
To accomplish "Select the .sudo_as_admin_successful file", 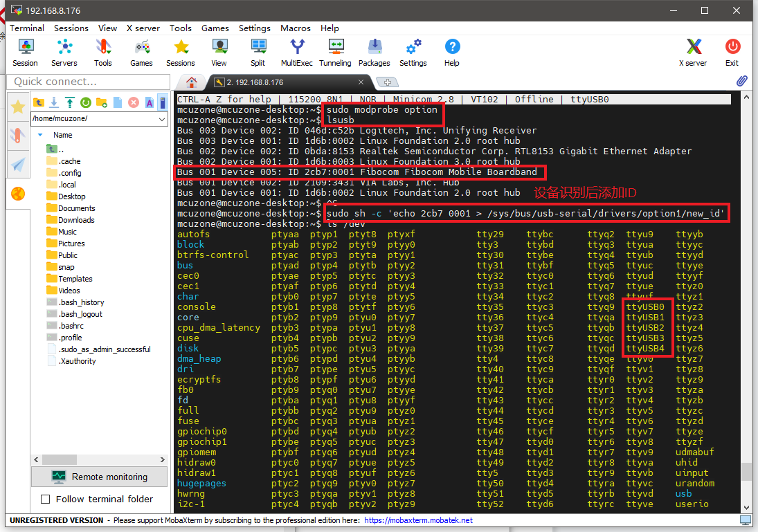I will 99,349.
